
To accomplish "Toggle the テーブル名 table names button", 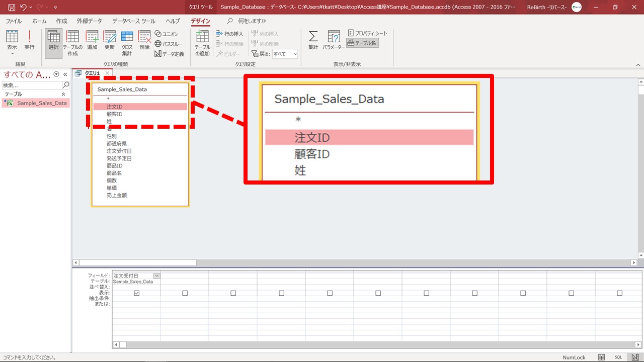I will pos(362,43).
